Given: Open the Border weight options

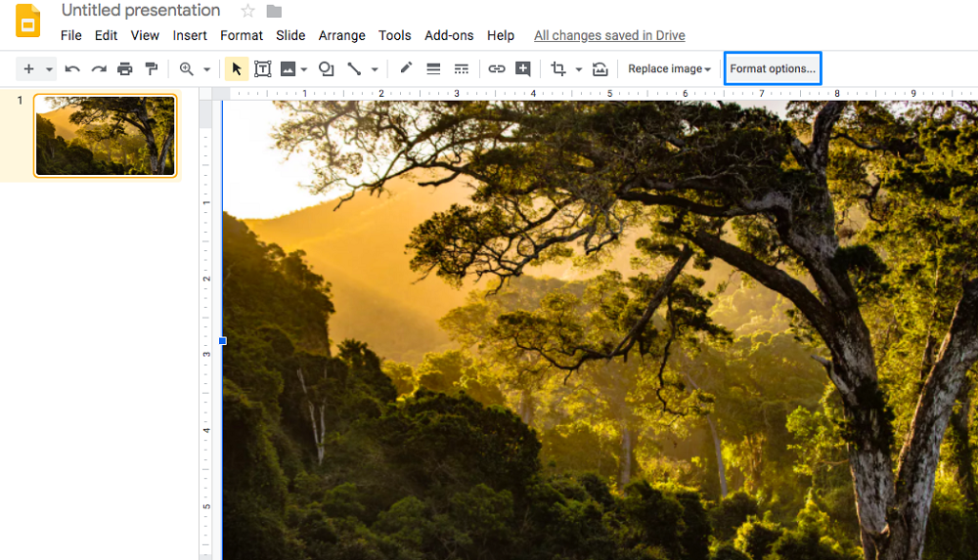Looking at the screenshot, I should pos(433,69).
